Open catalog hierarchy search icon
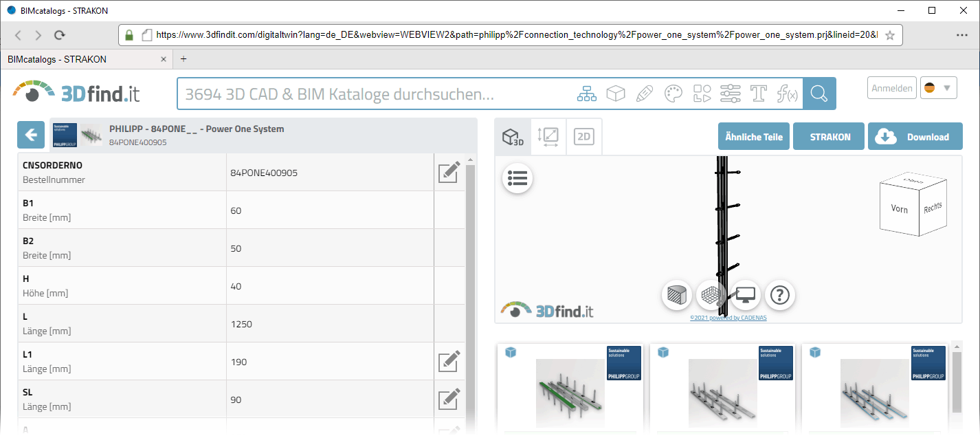Image resolution: width=980 pixels, height=436 pixels. click(587, 94)
